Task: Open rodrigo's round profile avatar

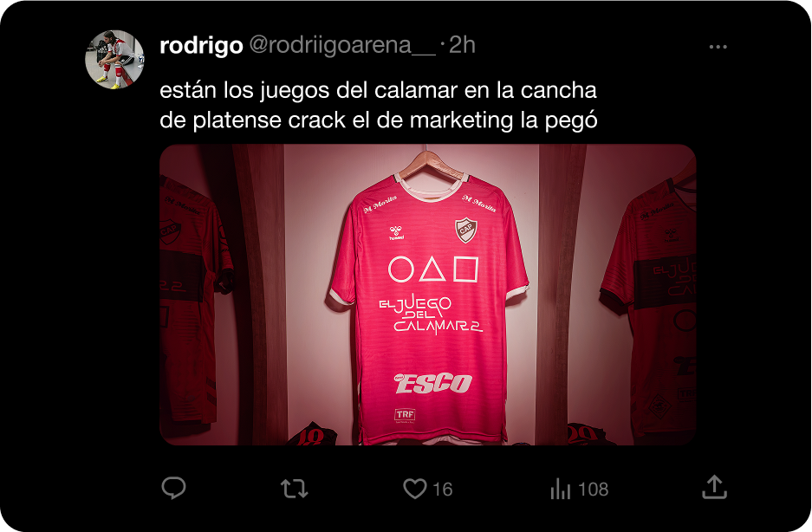Action: (x=114, y=59)
